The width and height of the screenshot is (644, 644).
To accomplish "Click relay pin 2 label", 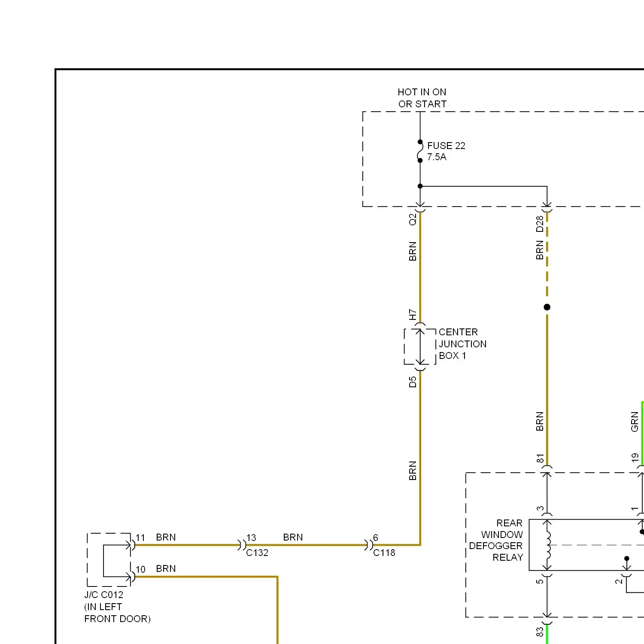I will [619, 581].
